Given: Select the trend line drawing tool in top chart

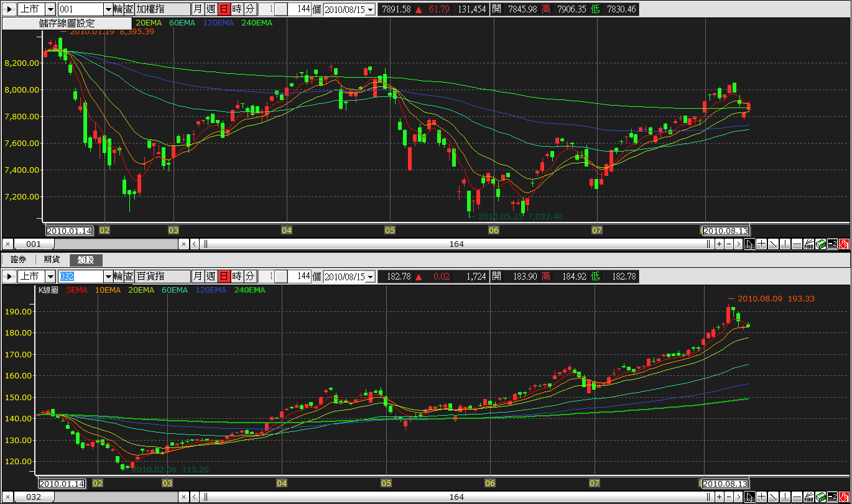Looking at the screenshot, I should (x=773, y=244).
